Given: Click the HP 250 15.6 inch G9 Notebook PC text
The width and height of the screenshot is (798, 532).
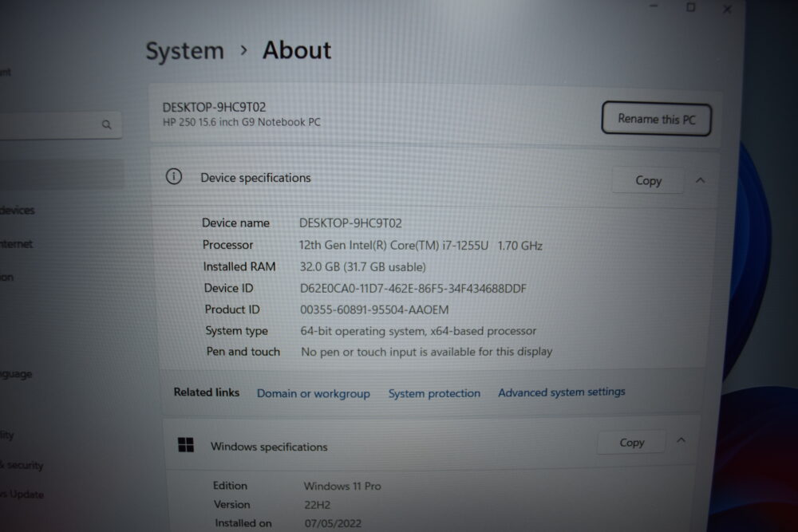Looking at the screenshot, I should click(242, 123).
